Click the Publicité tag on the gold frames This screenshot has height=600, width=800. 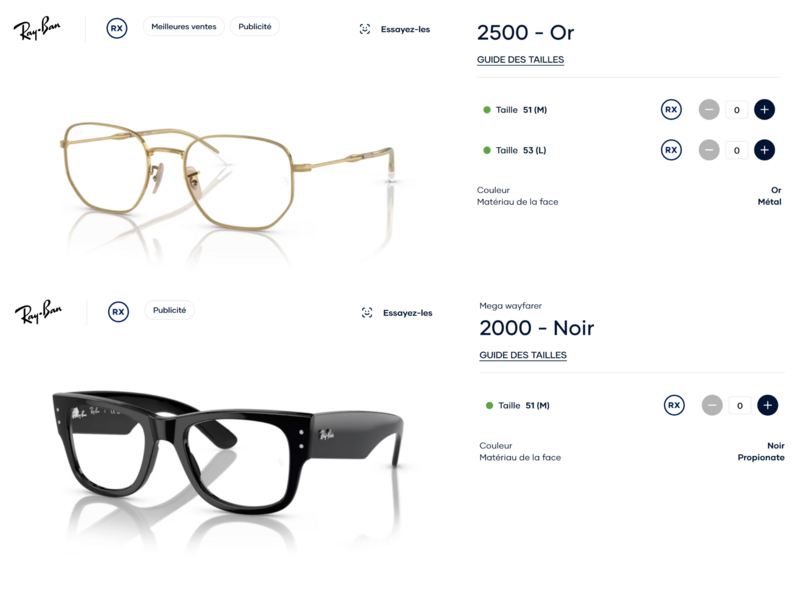[255, 27]
